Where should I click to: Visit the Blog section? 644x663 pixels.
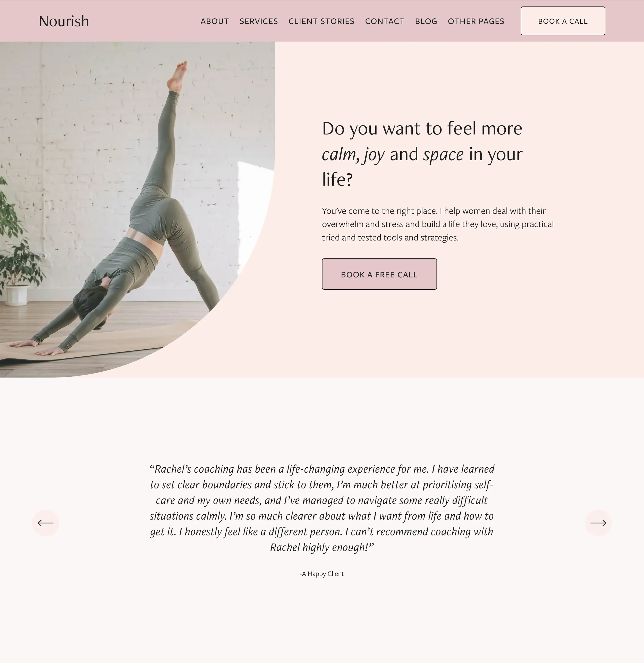[426, 21]
